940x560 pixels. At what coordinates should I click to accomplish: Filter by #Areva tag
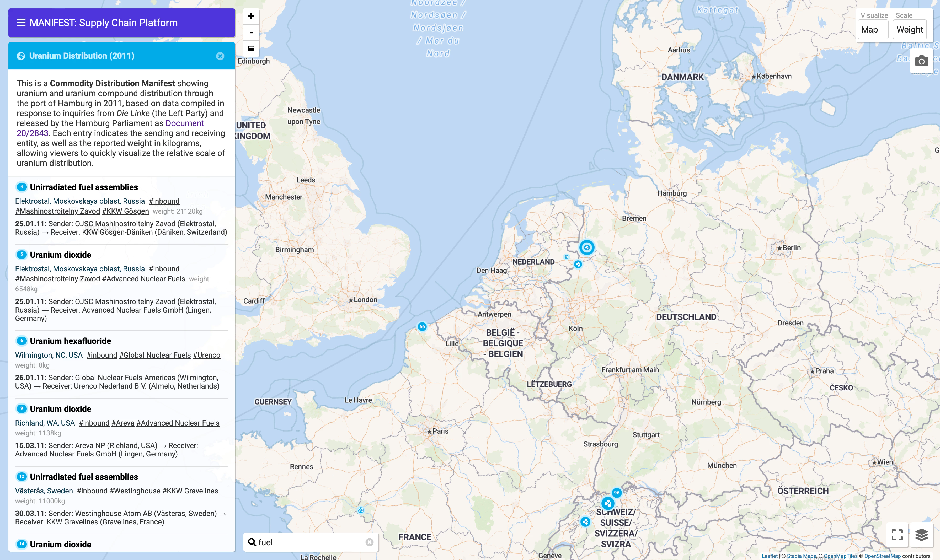[x=123, y=423]
